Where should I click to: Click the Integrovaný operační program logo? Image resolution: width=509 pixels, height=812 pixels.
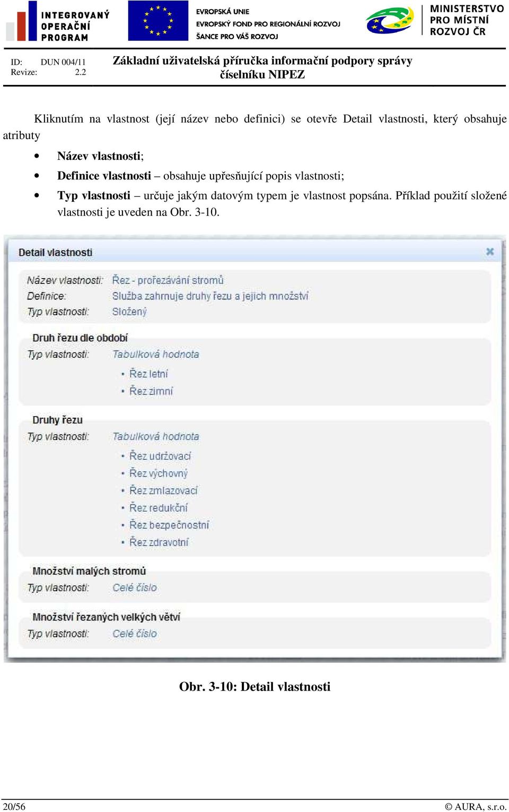tap(58, 22)
